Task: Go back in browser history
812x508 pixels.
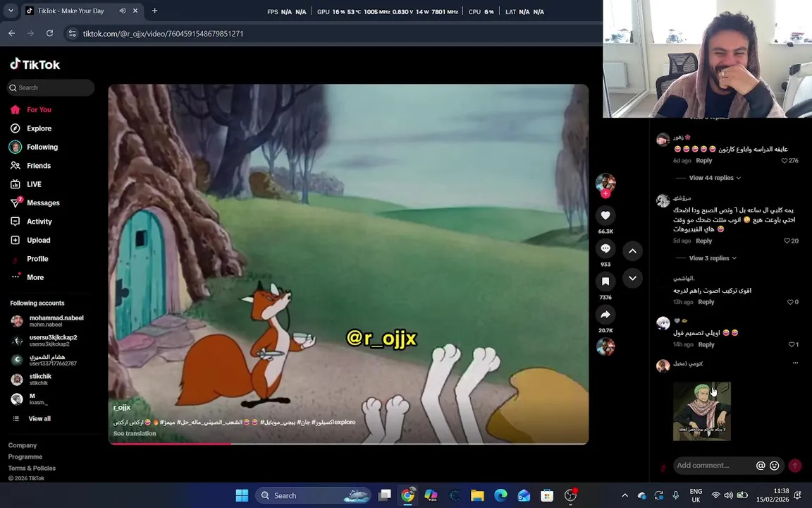Action: click(11, 33)
